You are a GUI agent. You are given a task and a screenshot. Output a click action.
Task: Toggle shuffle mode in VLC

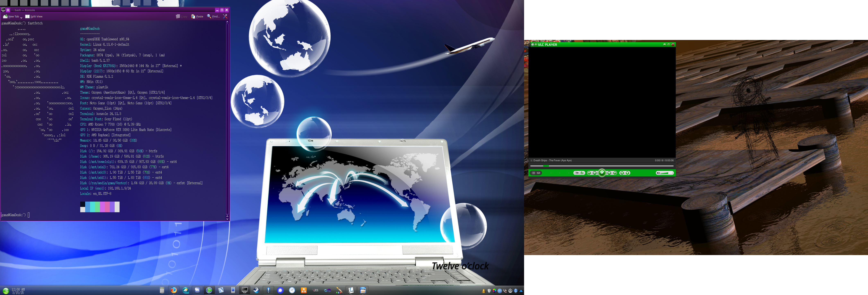[576, 173]
